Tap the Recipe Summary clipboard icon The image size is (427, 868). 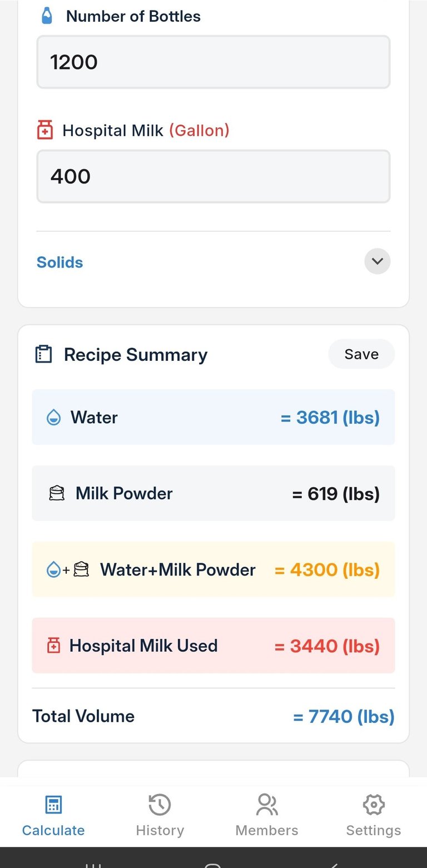(x=43, y=354)
